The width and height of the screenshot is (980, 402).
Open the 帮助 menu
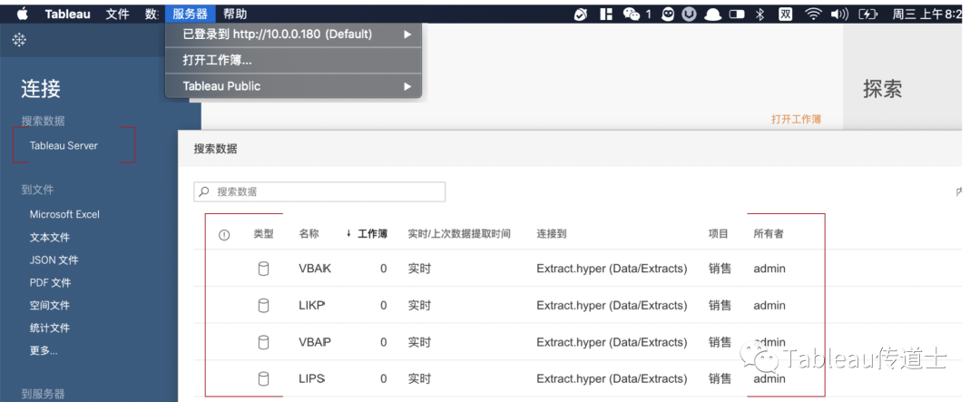click(235, 14)
